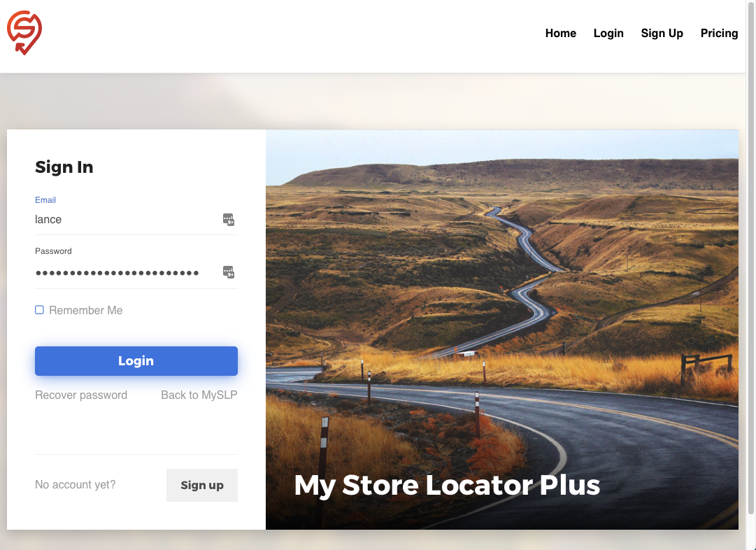Click the Remember Me label text

pos(85,311)
